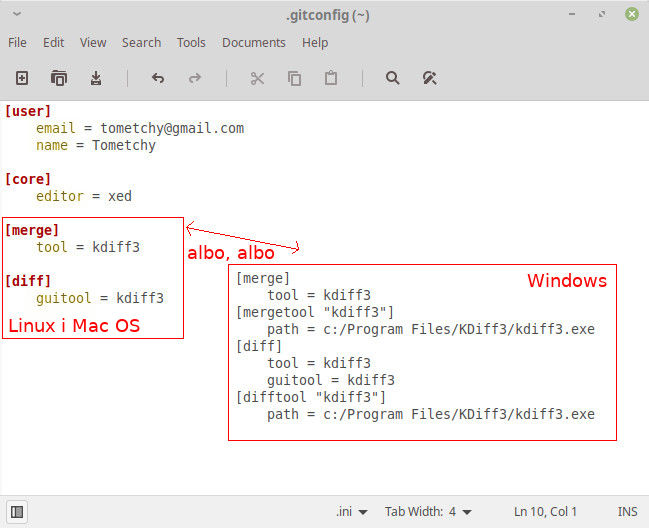This screenshot has height=528, width=649.
Task: Paste from clipboard using the toolbar icon
Action: click(x=331, y=78)
